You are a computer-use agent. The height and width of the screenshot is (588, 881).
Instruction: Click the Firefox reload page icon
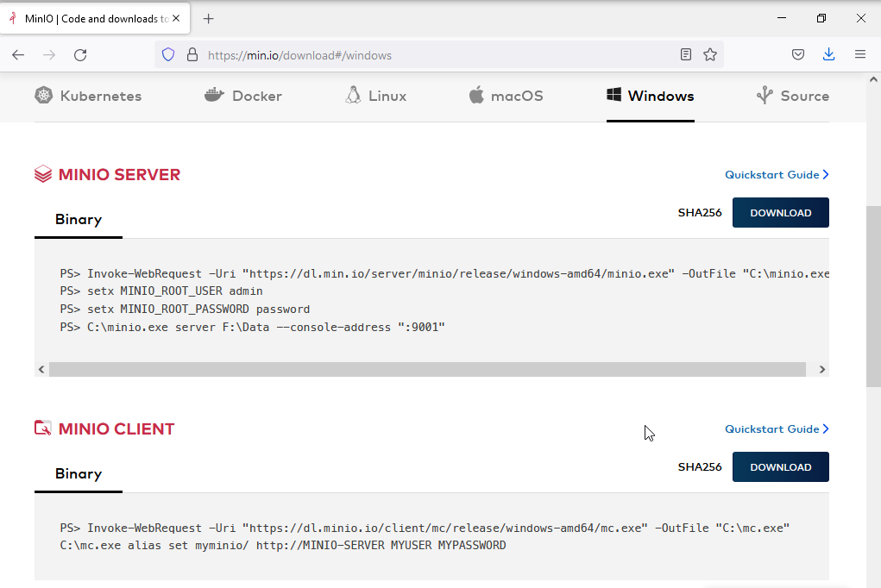point(80,55)
